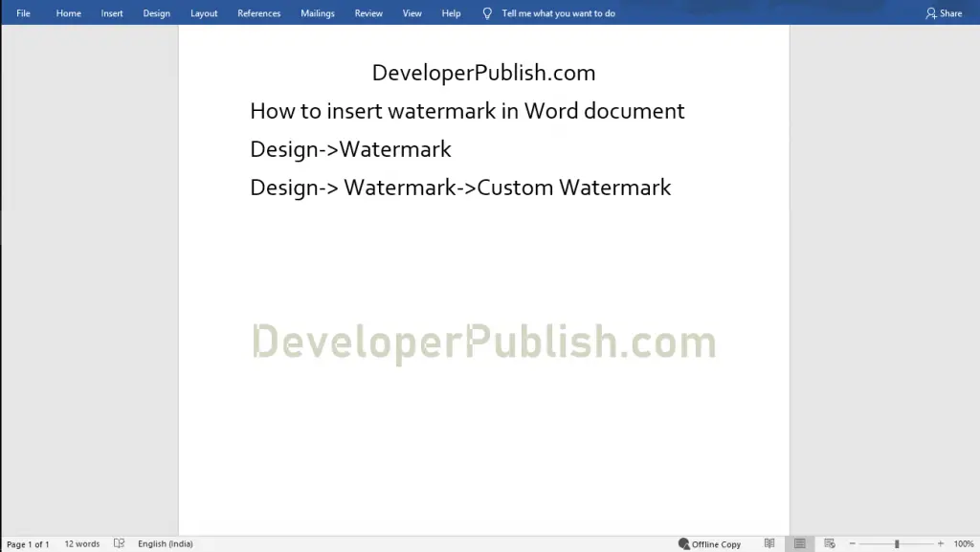Open the View tab
The image size is (980, 552).
[x=412, y=13]
